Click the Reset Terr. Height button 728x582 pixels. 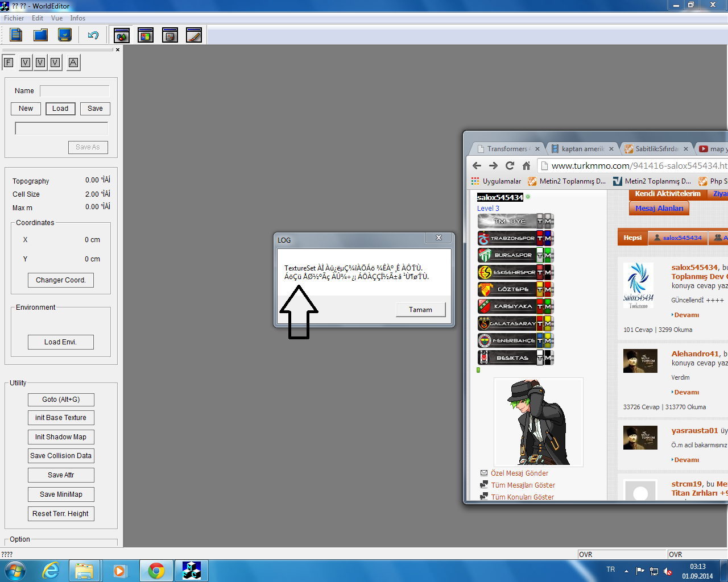[x=61, y=514]
